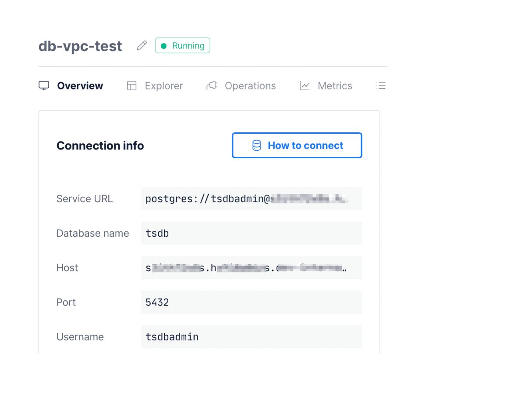
Task: Click the Operations tab icon
Action: coord(212,85)
